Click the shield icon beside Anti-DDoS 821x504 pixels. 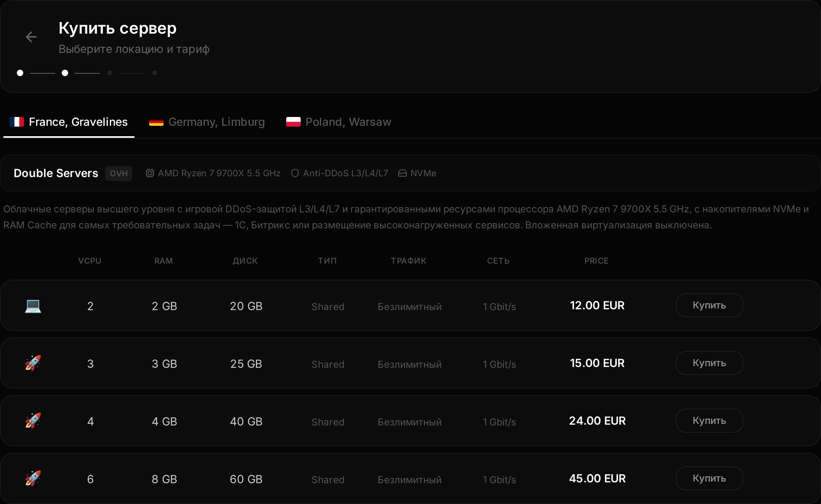pos(295,173)
